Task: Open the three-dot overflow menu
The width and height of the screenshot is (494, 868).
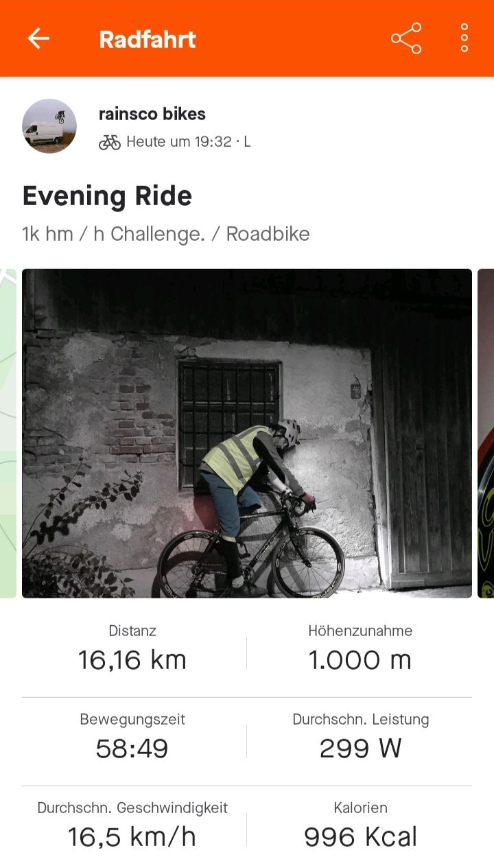Action: click(464, 38)
